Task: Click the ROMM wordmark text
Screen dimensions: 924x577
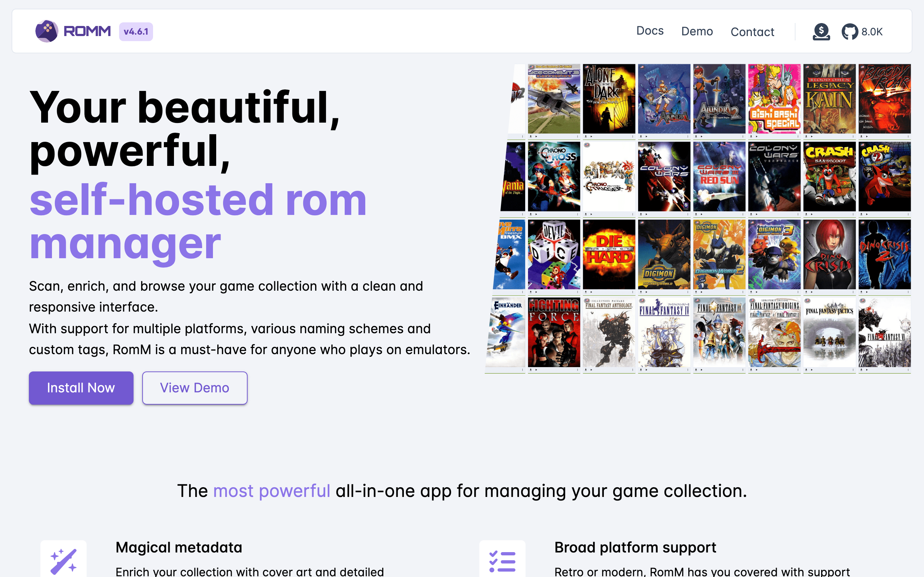Action: pos(87,31)
